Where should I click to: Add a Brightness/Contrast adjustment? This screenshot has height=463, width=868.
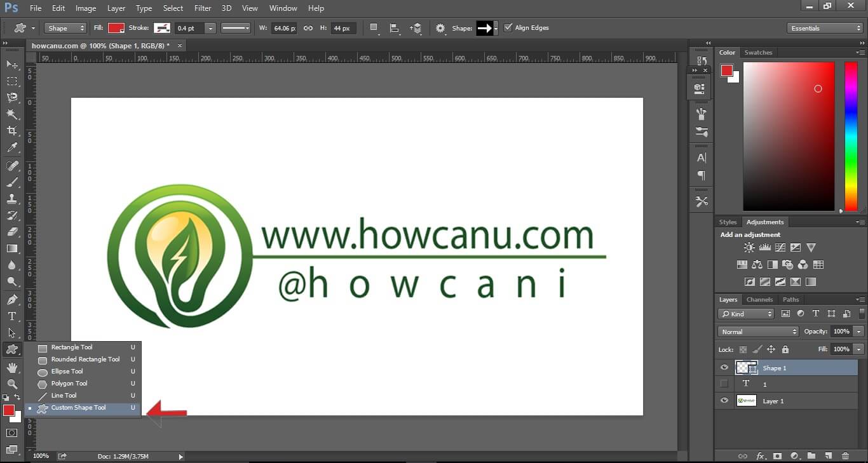click(749, 248)
